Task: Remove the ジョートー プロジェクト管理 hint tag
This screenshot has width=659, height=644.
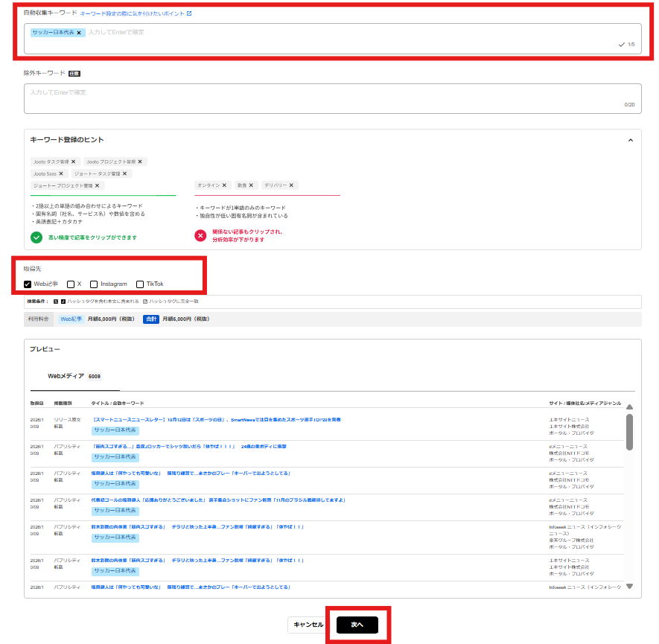Action: (x=97, y=185)
